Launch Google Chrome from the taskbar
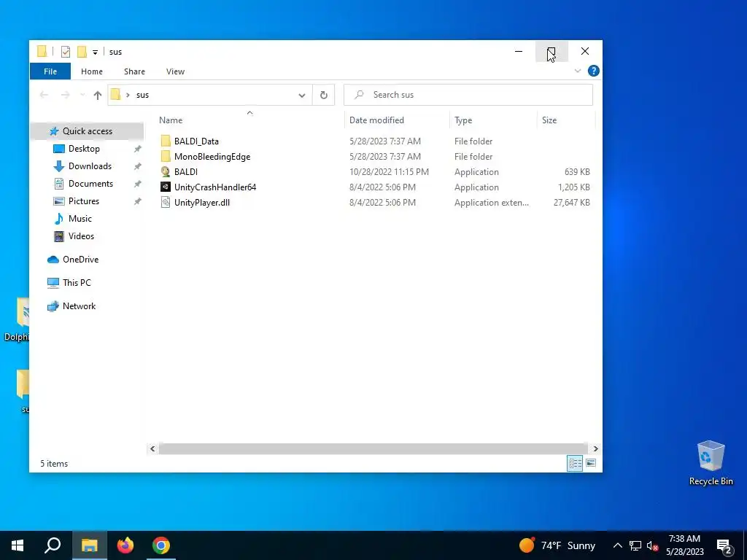This screenshot has width=747, height=560. coord(161,545)
